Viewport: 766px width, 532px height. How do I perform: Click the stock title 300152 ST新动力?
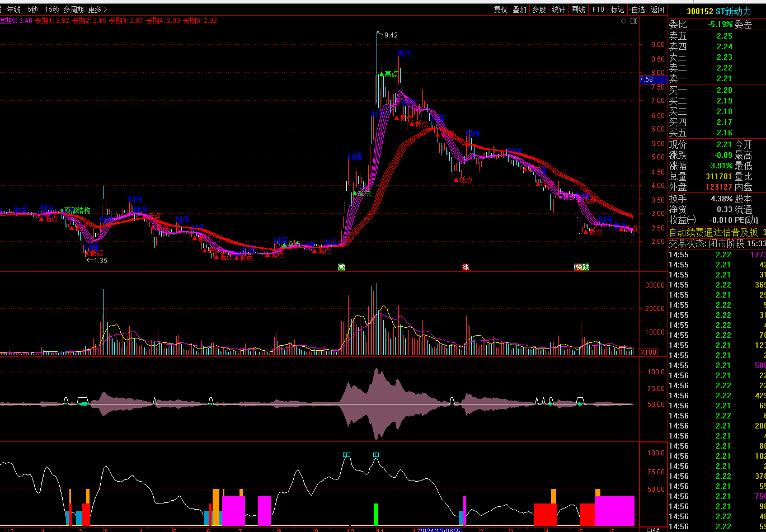coord(719,11)
